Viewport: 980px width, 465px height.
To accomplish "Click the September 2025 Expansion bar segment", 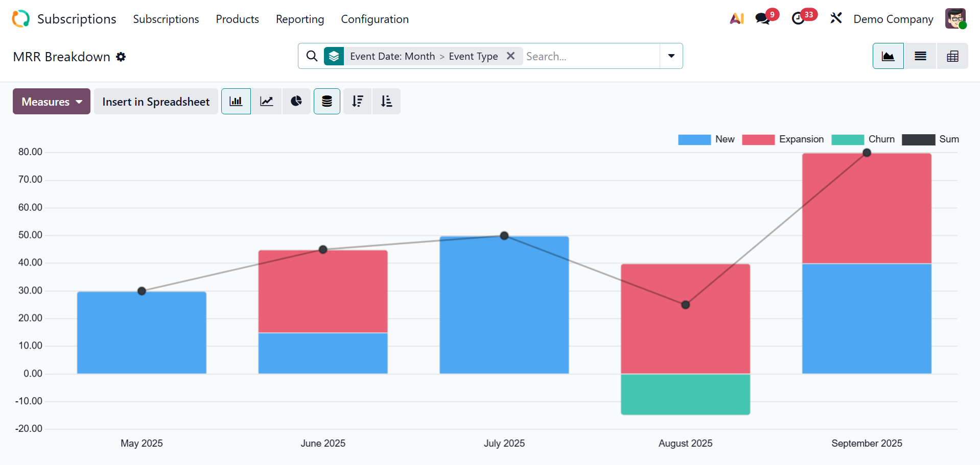I will [x=867, y=208].
